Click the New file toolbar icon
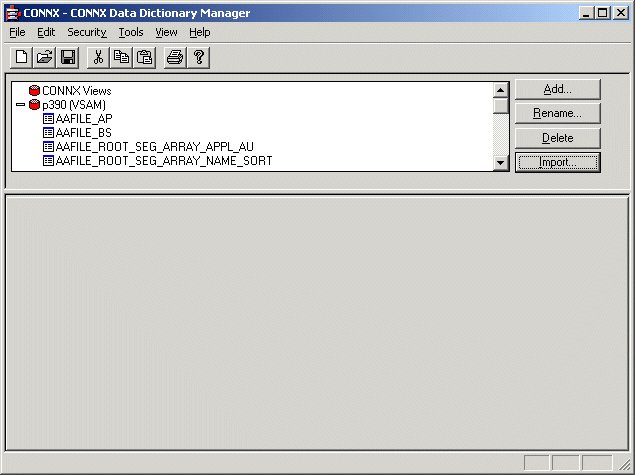636x475 pixels. tap(22, 57)
